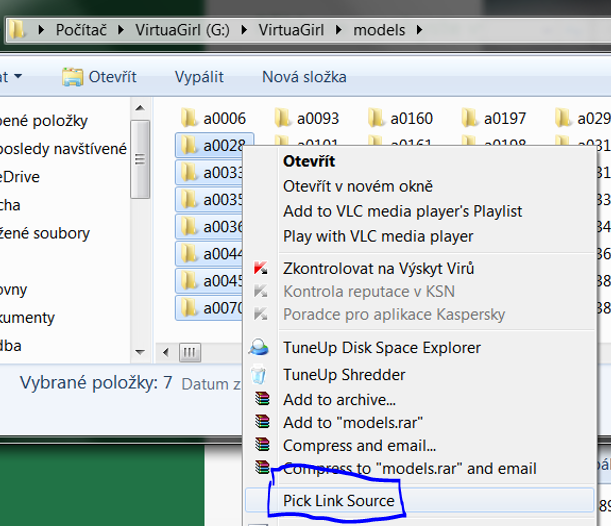Select the a0036 folder
Screen dimensions: 611x526
pos(209,226)
